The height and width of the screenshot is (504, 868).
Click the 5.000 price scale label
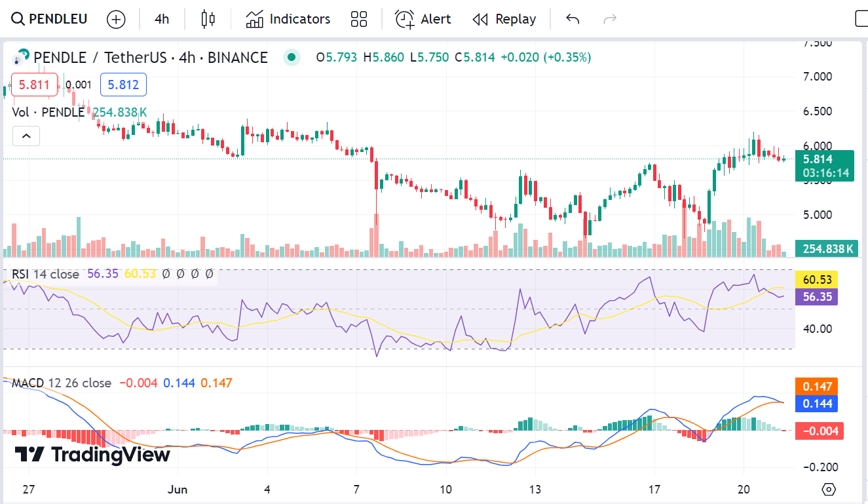coord(818,214)
